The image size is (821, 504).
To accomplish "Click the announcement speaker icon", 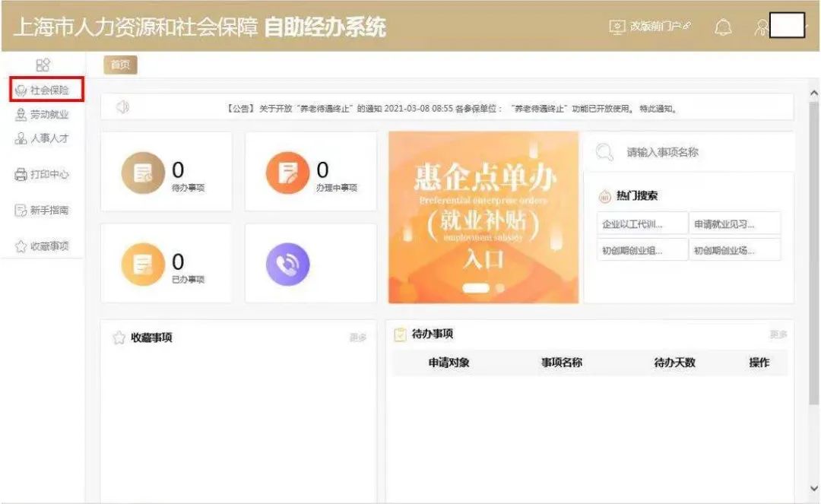I will [122, 108].
